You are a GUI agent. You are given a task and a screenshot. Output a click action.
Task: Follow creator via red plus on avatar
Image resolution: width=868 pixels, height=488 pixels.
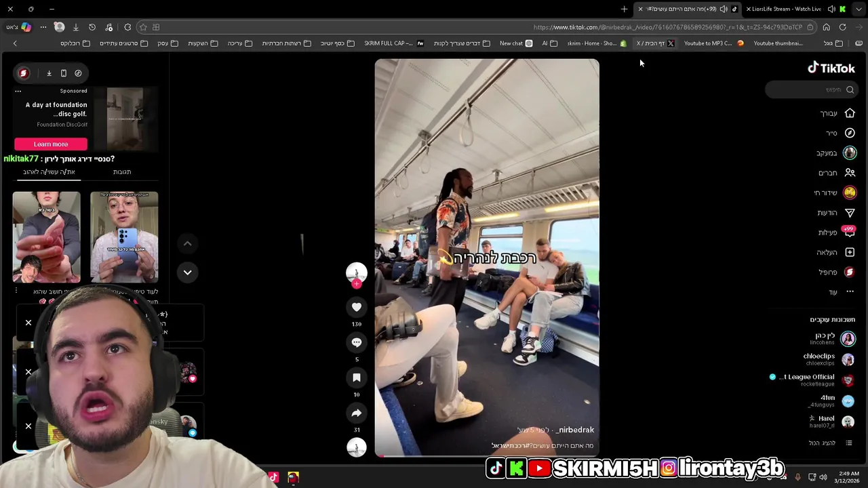(357, 284)
